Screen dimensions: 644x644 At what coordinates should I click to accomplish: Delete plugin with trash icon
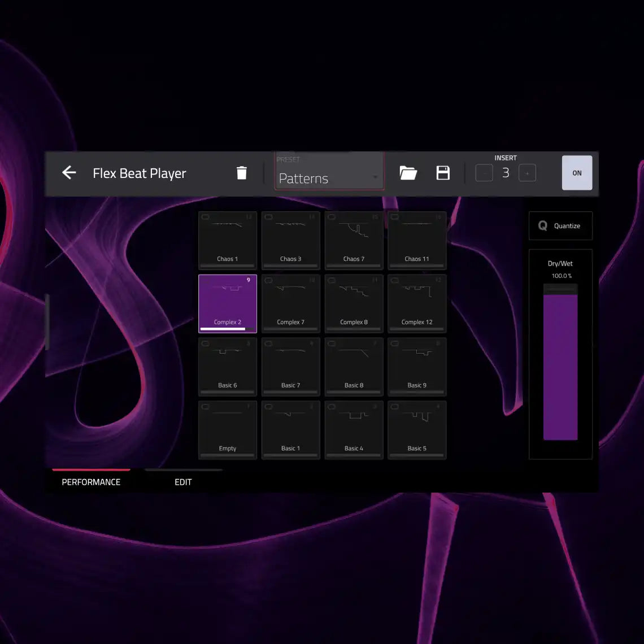point(241,173)
